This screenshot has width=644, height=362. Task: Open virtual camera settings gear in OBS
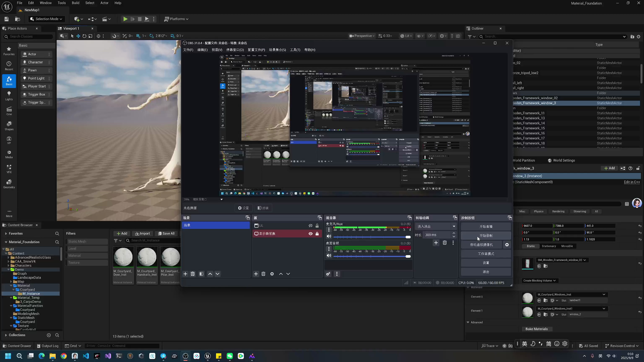coord(507,245)
